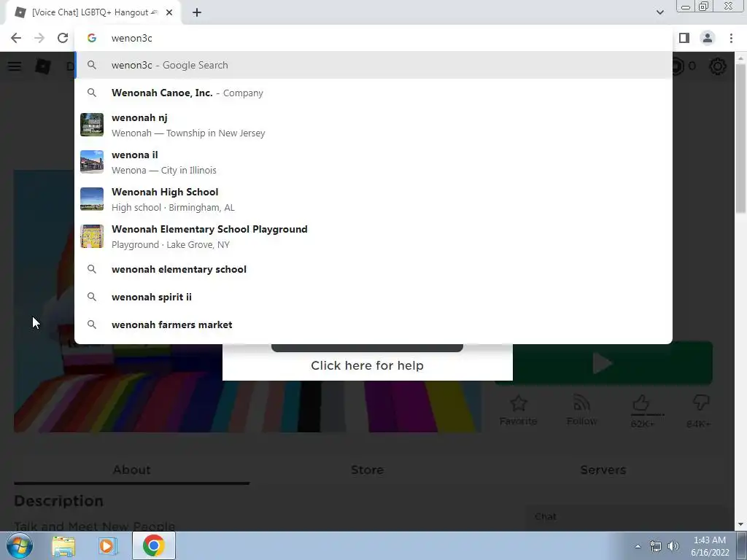
Task: Open the Chrome profile avatar menu
Action: click(708, 38)
